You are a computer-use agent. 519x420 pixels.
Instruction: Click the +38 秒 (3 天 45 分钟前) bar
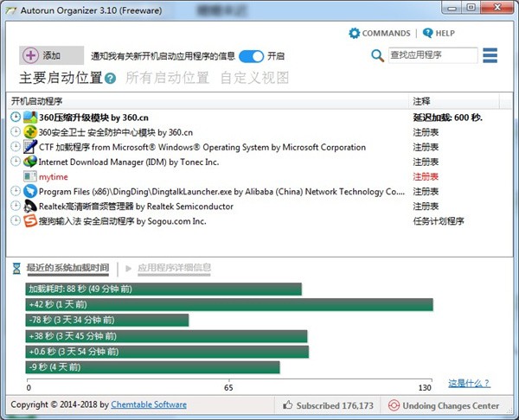click(x=166, y=336)
